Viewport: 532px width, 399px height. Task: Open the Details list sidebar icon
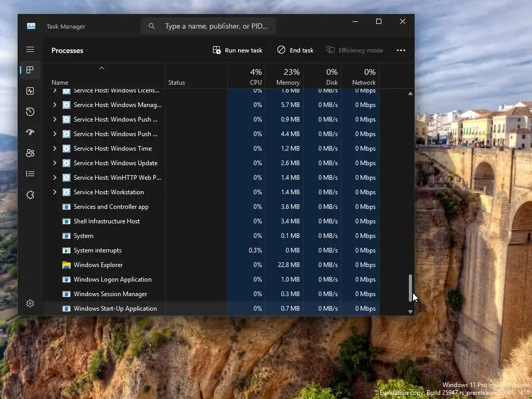[x=30, y=174]
